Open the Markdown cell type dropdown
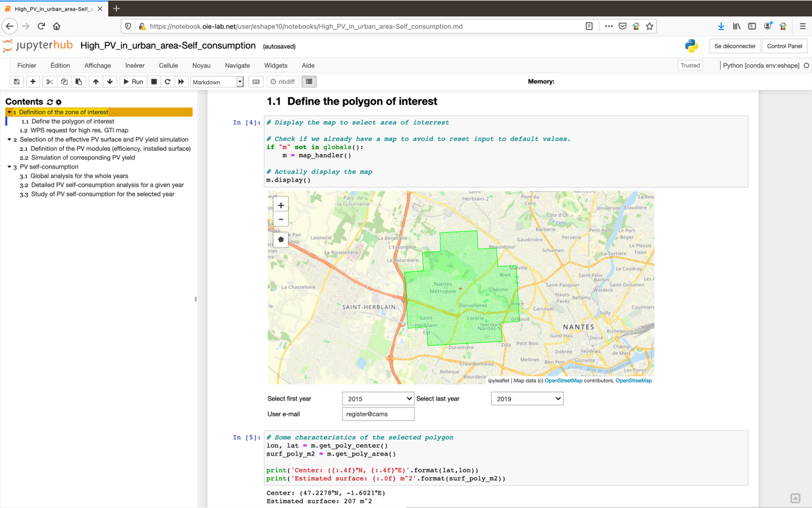This screenshot has width=812, height=508. [217, 81]
